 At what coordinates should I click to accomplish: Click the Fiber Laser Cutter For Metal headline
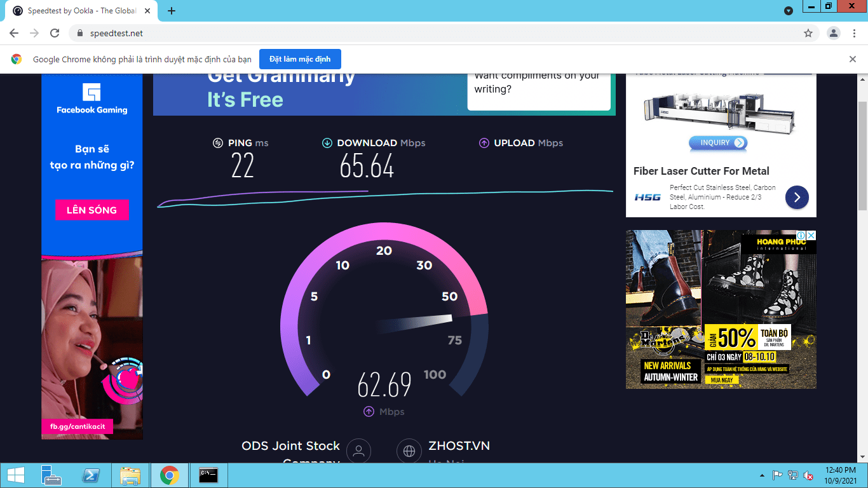pos(702,171)
